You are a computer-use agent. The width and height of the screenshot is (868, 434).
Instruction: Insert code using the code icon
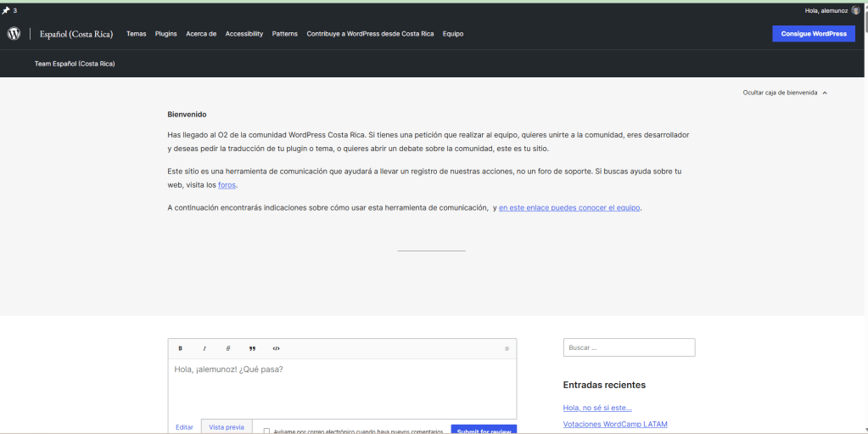pos(277,348)
